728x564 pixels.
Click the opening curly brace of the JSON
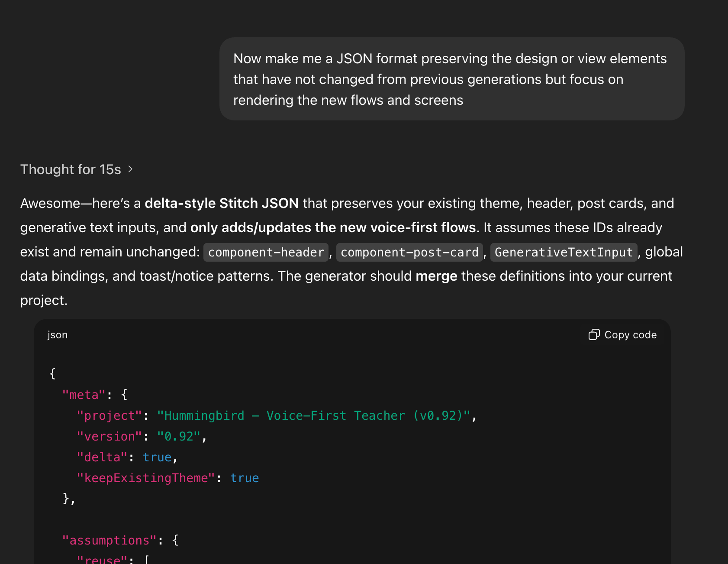[52, 373]
